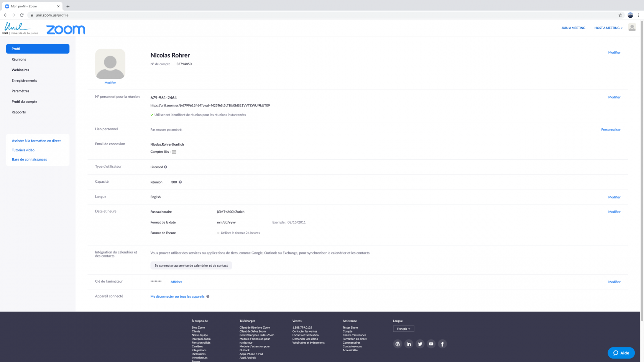Click Personnaliser for the personal link
The height and width of the screenshot is (362, 644).
click(x=611, y=129)
